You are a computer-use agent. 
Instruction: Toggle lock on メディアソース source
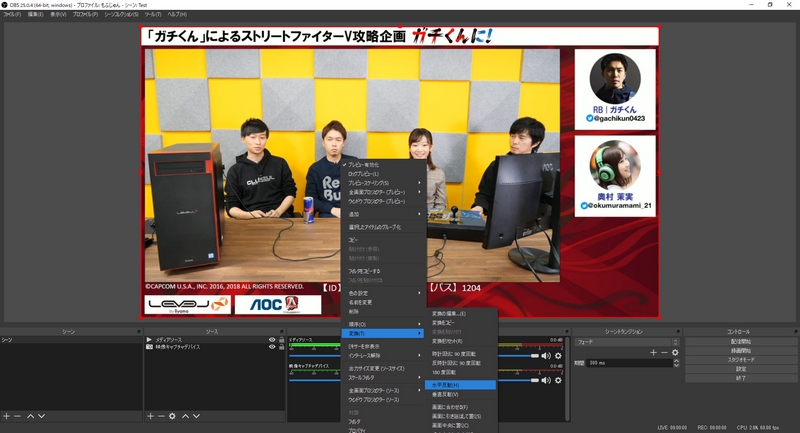[281, 340]
